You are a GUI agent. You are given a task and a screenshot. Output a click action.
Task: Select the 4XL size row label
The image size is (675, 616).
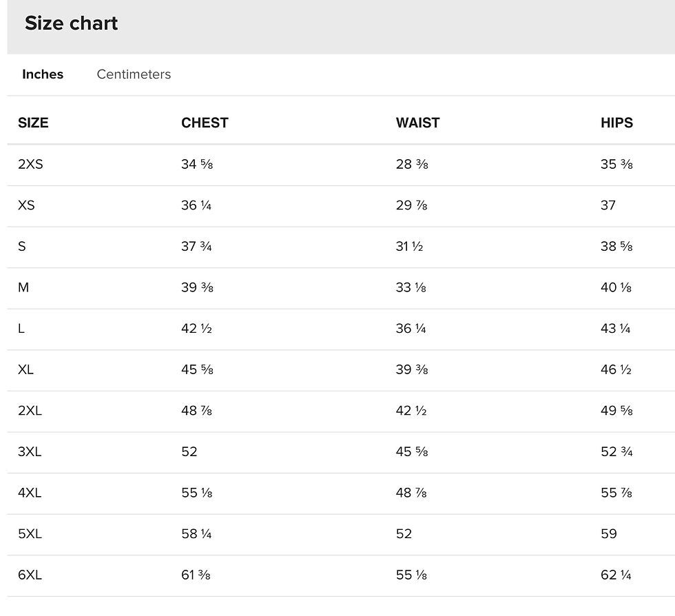30,493
